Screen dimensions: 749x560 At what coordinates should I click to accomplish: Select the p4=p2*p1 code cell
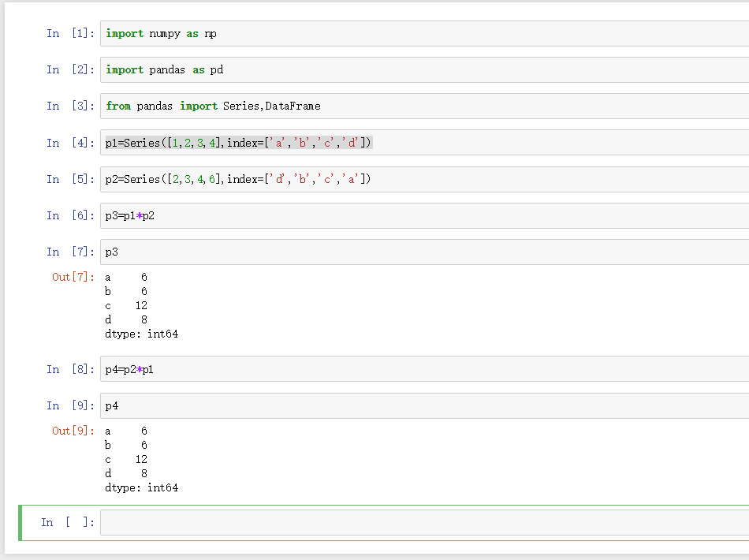[424, 369]
